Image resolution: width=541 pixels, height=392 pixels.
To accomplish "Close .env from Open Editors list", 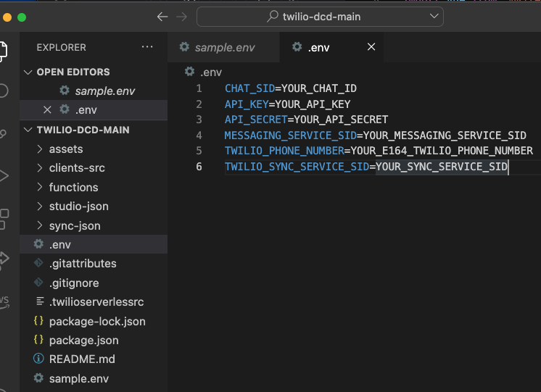I will (47, 110).
